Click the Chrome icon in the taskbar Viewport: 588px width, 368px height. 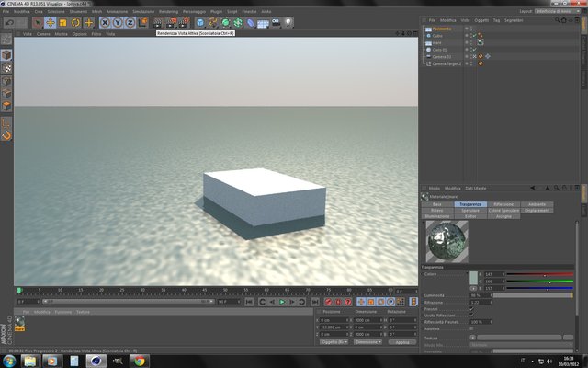(139, 362)
